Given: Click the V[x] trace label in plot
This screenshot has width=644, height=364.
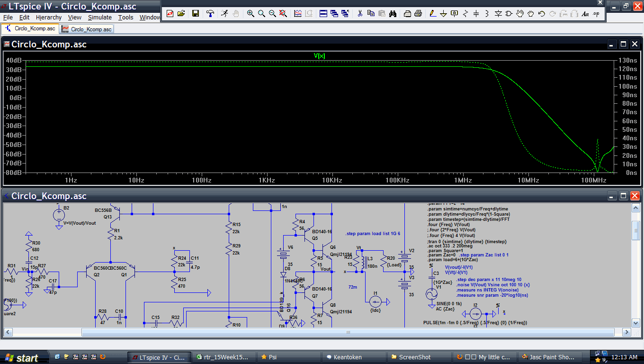Looking at the screenshot, I should [320, 56].
